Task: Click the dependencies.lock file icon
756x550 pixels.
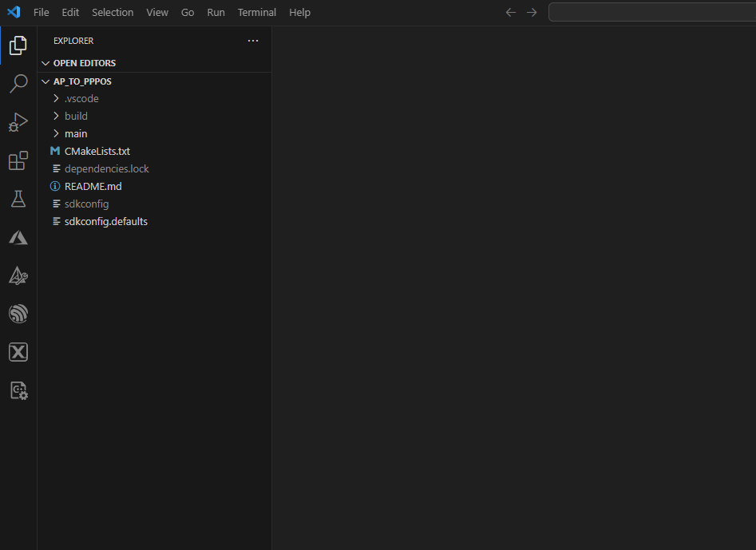Action: tap(57, 168)
